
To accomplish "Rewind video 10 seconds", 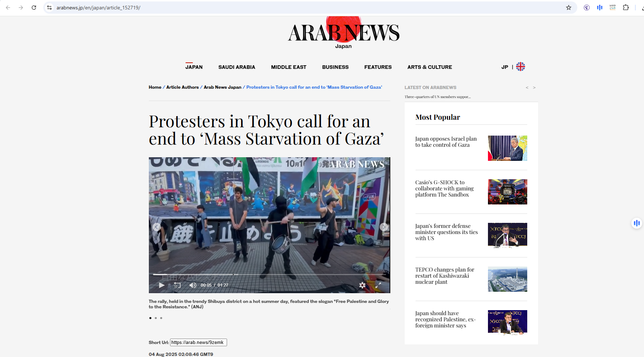I will click(x=177, y=285).
